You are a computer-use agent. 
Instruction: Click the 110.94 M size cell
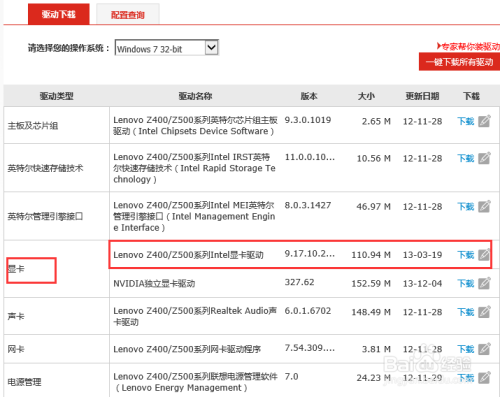tap(371, 255)
